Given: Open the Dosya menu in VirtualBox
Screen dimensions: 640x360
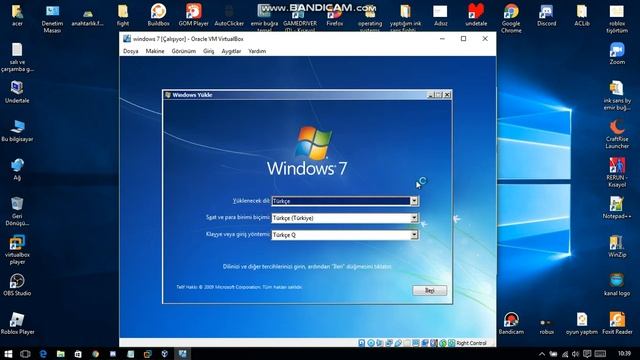Looking at the screenshot, I should click(x=131, y=51).
